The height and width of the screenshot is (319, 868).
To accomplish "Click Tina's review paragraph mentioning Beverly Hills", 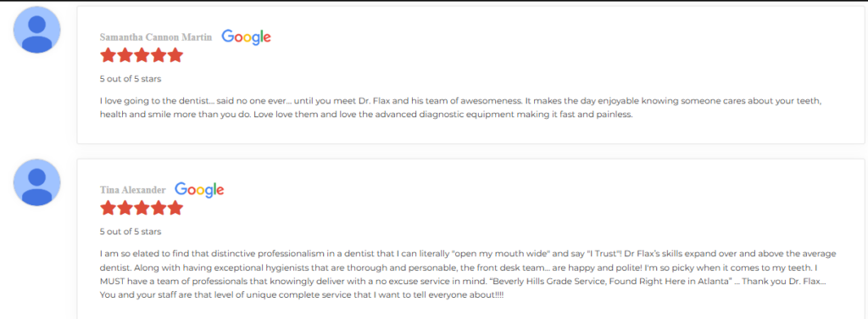I will tap(468, 274).
